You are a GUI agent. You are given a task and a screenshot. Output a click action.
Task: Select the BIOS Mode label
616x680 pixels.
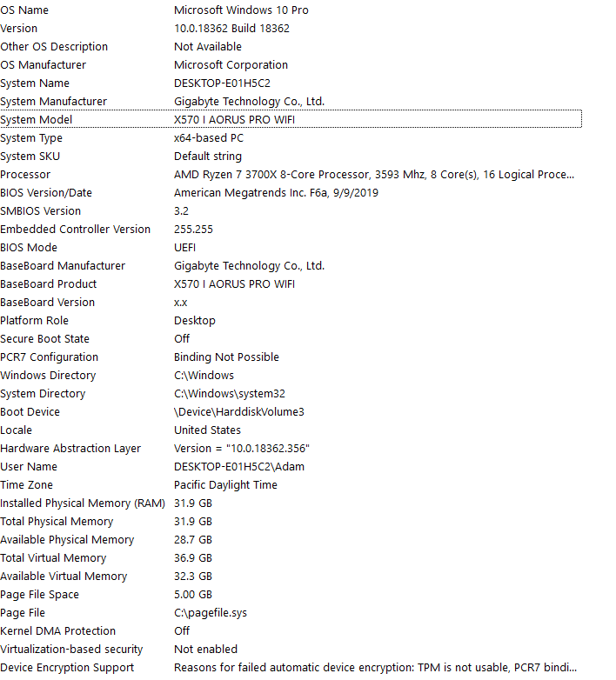[x=29, y=247]
